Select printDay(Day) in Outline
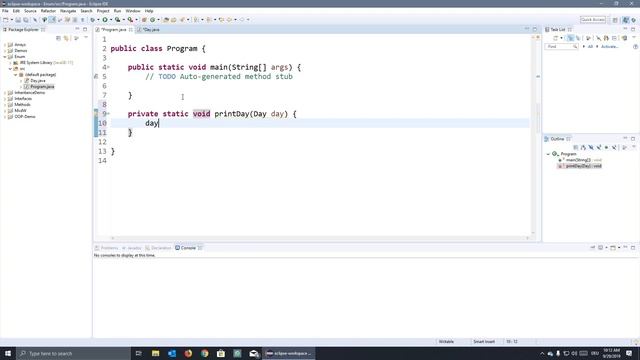 click(x=580, y=166)
